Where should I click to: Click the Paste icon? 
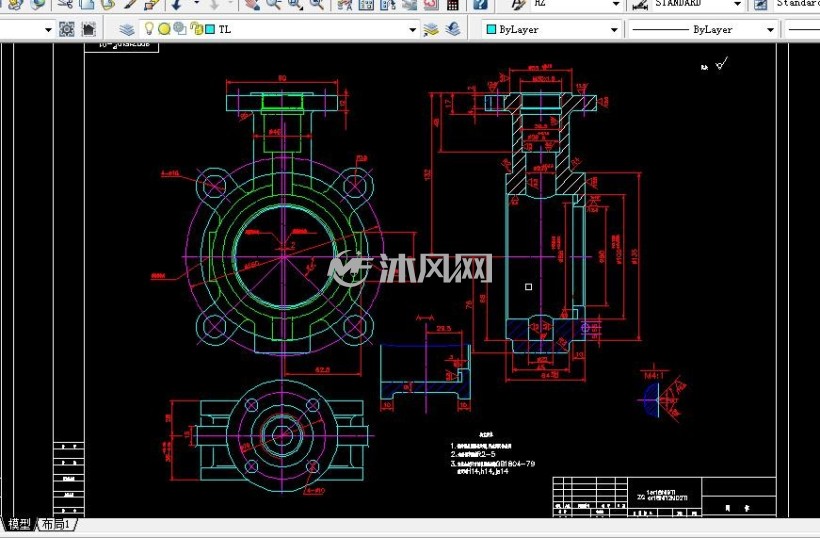[x=107, y=4]
